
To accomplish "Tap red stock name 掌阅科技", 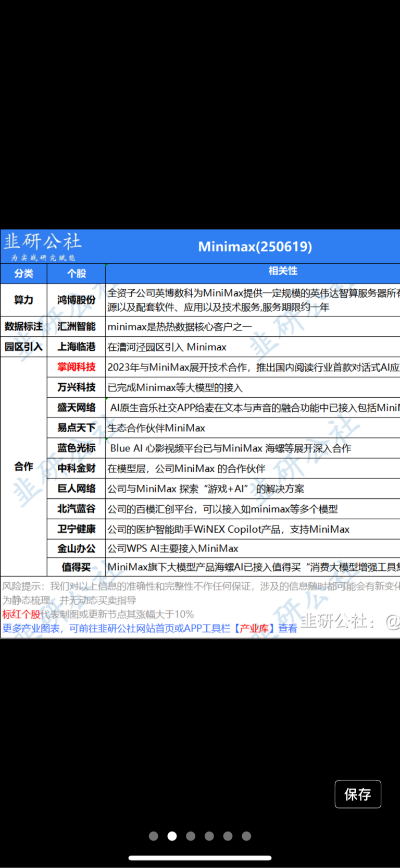I will click(77, 367).
